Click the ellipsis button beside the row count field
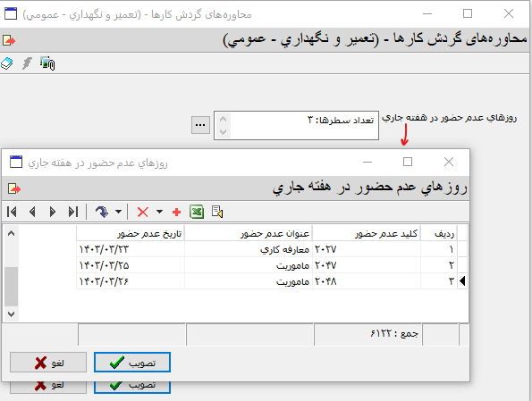 pos(200,125)
